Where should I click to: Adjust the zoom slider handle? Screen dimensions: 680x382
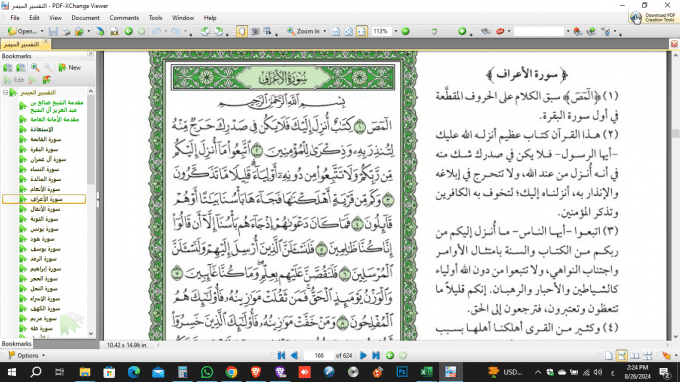[x=434, y=32]
